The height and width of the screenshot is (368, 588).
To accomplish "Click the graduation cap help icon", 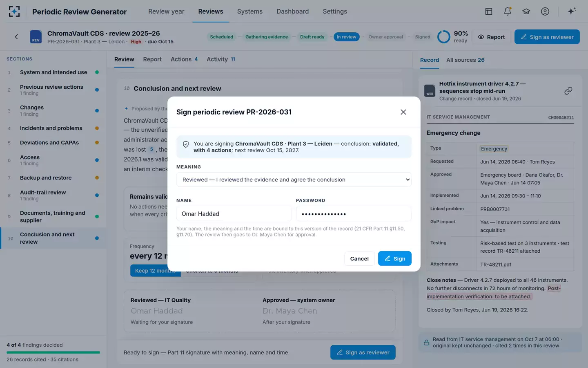I will tap(526, 11).
